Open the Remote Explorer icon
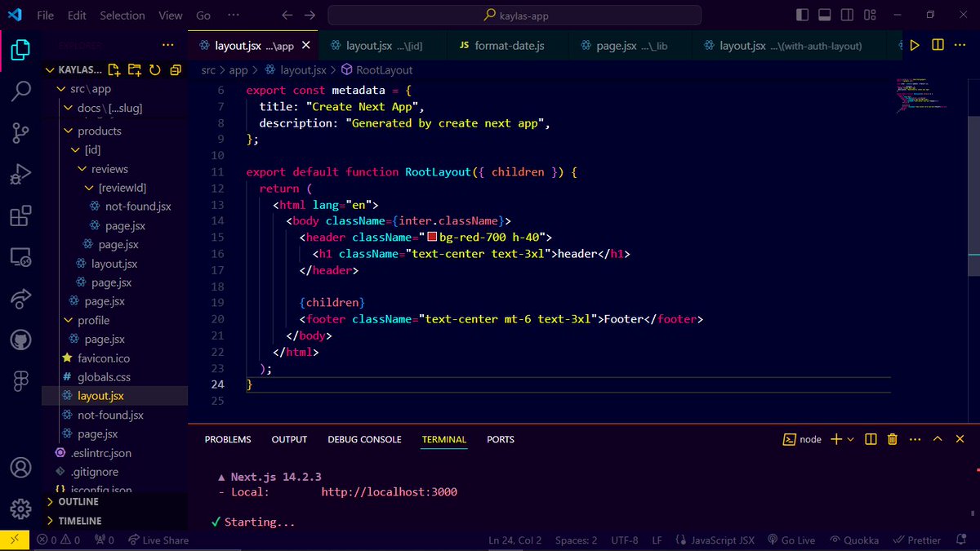This screenshot has width=980, height=551. tap(20, 258)
